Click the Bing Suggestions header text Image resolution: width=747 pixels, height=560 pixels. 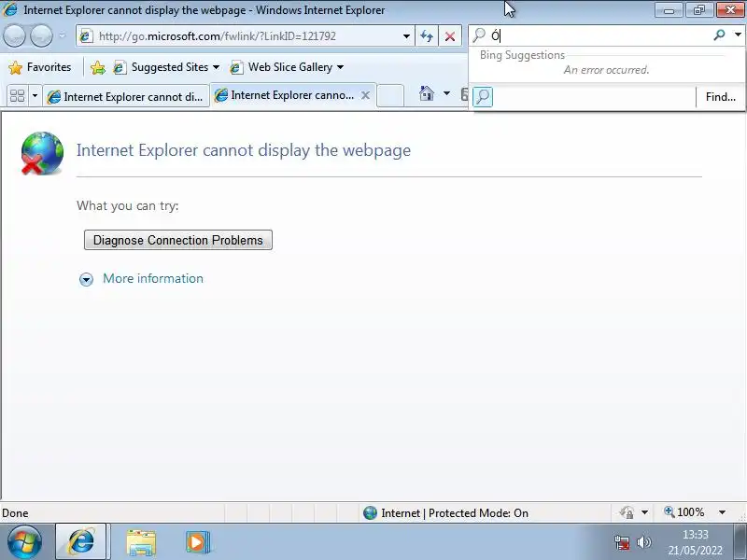point(522,55)
